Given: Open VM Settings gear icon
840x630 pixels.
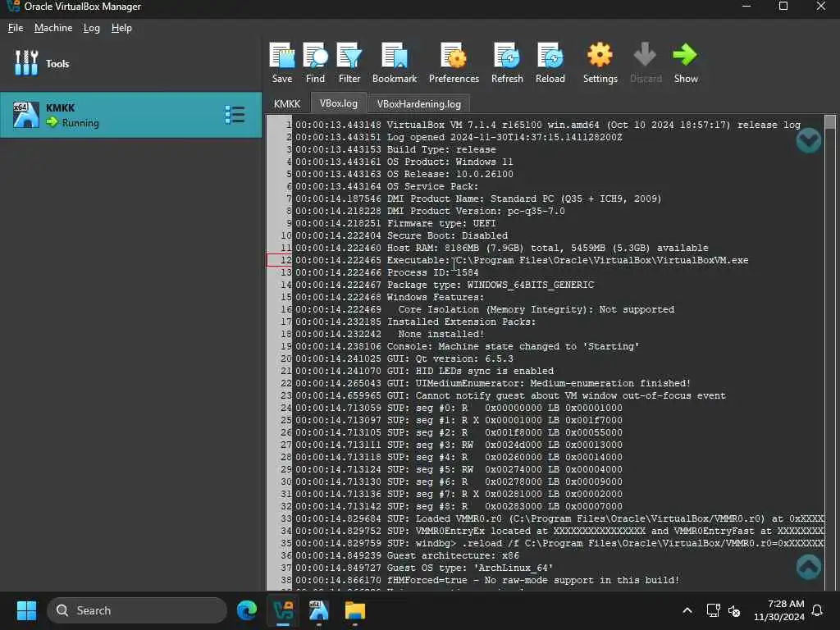Looking at the screenshot, I should pos(600,62).
